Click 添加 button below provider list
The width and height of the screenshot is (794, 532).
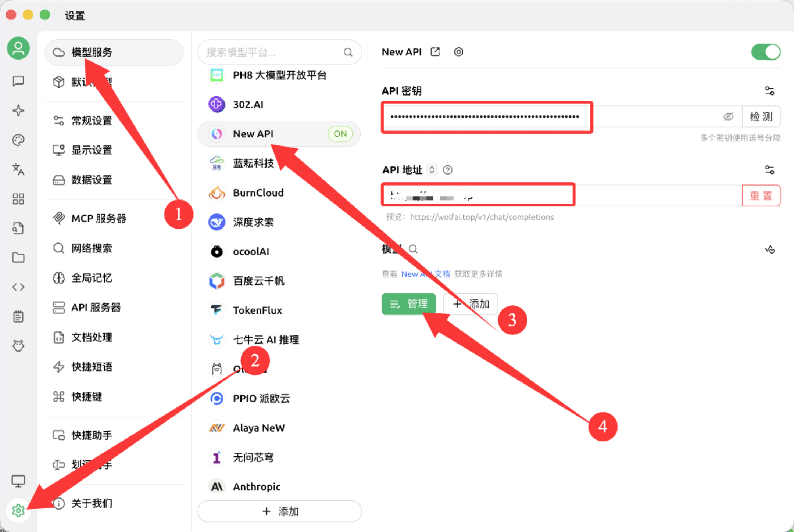coord(280,511)
